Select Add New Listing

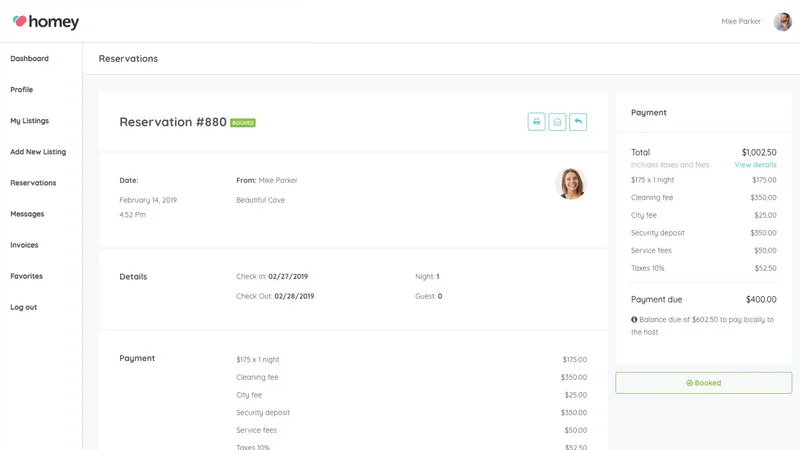coord(38,152)
